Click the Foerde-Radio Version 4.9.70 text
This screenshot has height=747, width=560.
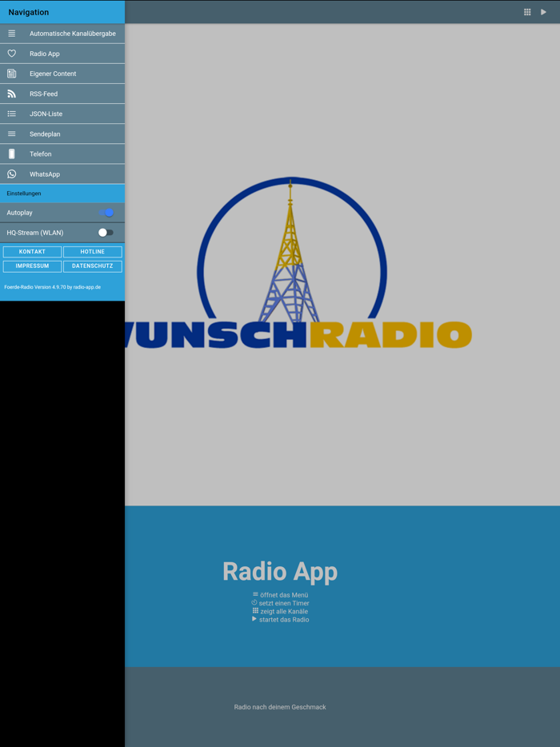(x=53, y=287)
